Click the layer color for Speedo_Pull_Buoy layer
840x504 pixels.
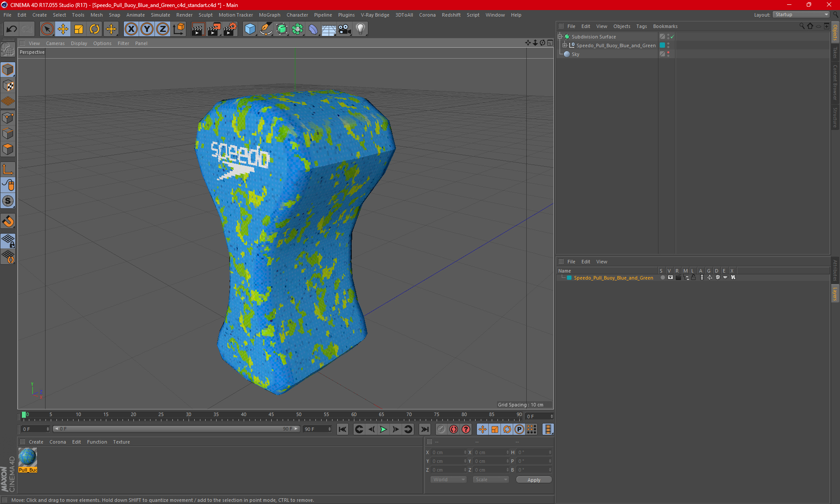[x=569, y=278]
